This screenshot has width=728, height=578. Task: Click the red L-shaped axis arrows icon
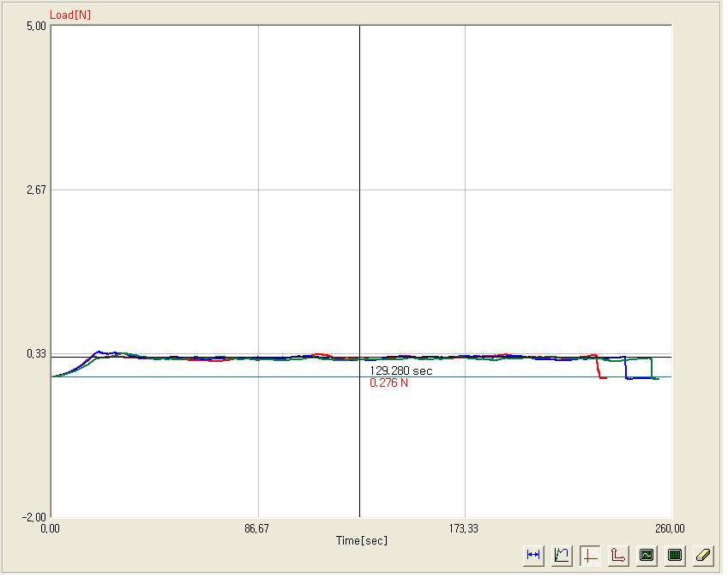click(x=618, y=555)
